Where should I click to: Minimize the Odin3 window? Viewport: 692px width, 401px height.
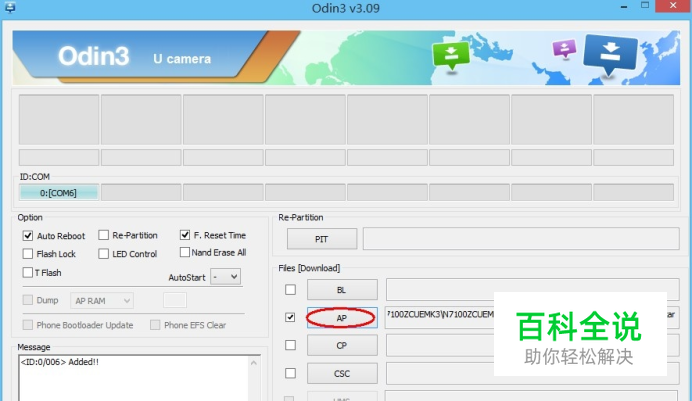(x=624, y=7)
